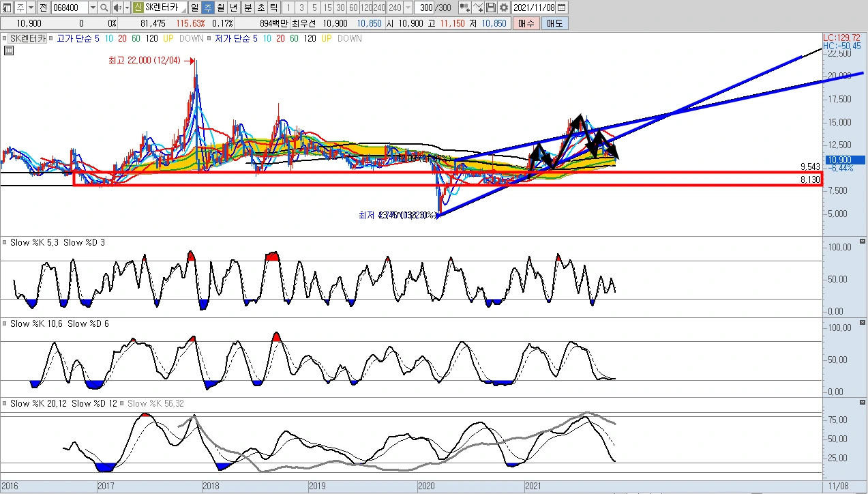Click the Slow %K 5,3 Slow %D 3 label
The height and width of the screenshot is (494, 868).
(56, 242)
